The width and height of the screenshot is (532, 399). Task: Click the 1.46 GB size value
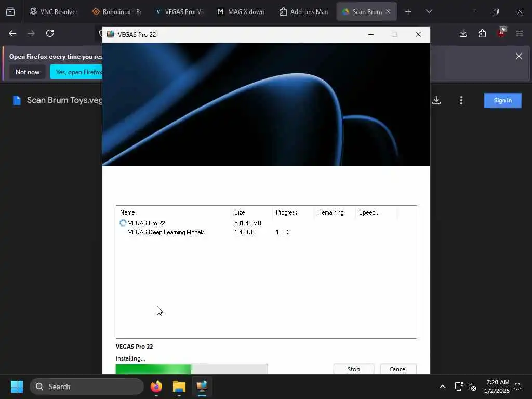tap(244, 232)
